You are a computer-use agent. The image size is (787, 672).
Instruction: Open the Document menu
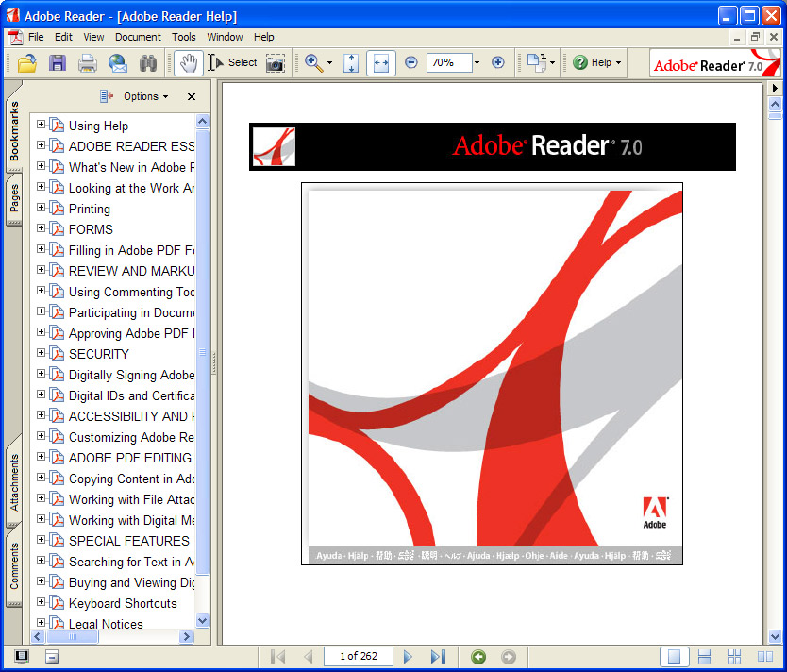[x=138, y=37]
